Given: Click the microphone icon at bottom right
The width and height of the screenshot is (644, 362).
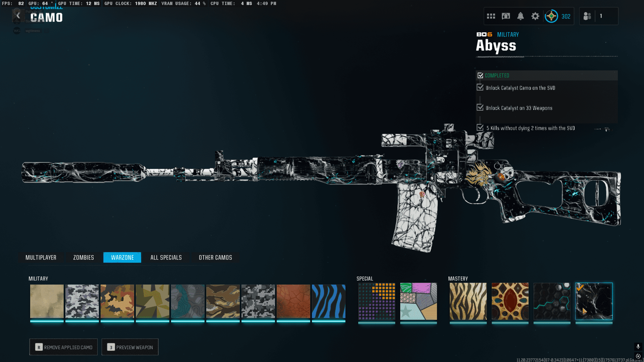Looking at the screenshot, I should tap(638, 346).
